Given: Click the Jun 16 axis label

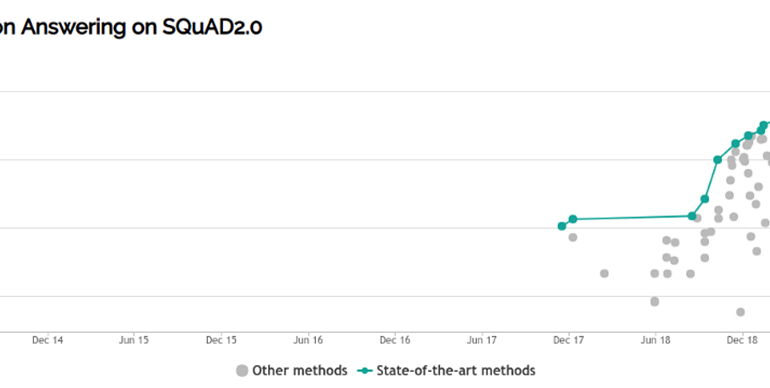Looking at the screenshot, I should tap(308, 340).
